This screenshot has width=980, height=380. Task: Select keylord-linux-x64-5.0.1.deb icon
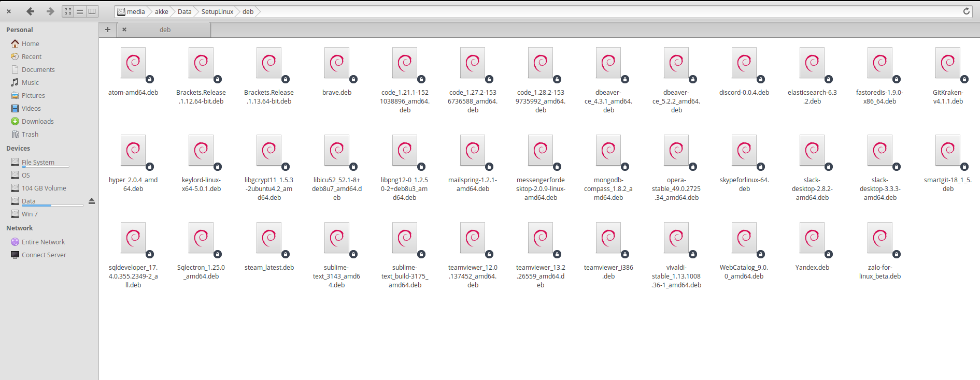point(201,151)
